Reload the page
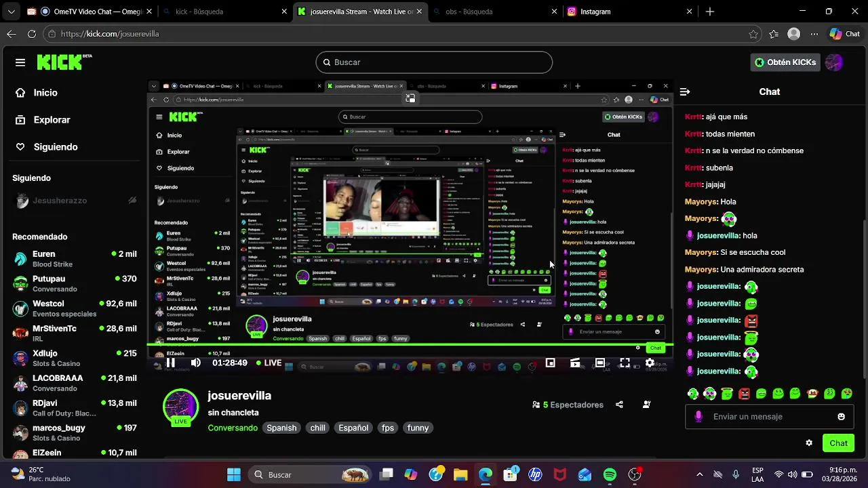 tap(32, 34)
